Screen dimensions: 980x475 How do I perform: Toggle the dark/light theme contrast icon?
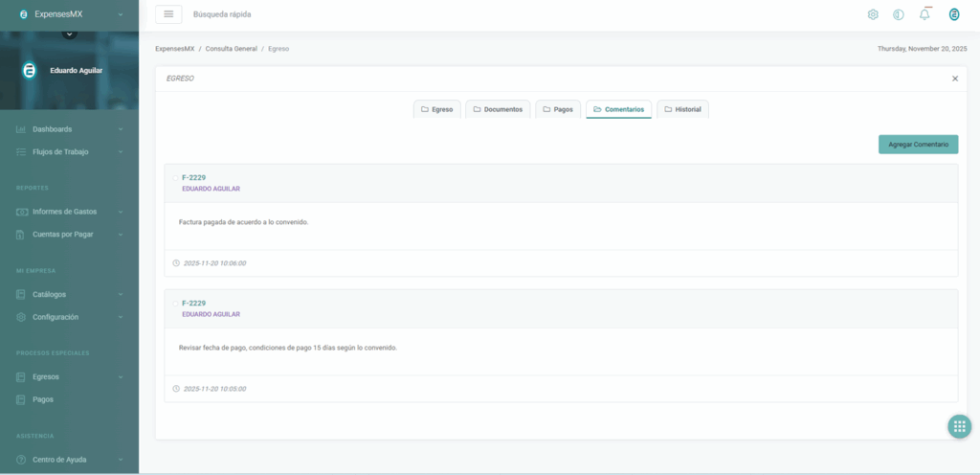click(899, 14)
